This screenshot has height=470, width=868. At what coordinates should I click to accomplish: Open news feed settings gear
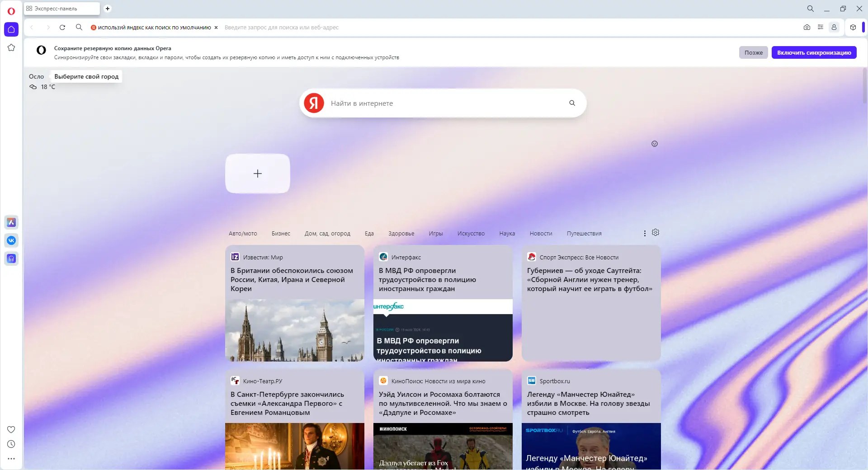coord(656,232)
